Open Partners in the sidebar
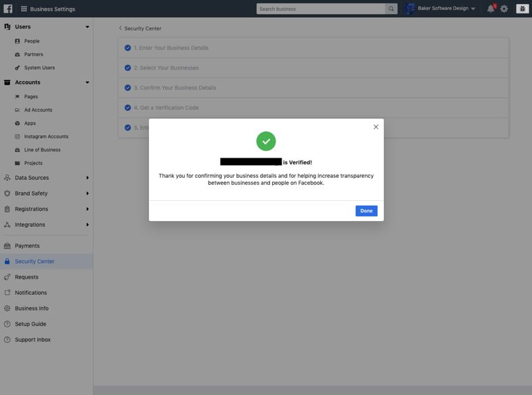Viewport: 532px width, 395px height. tap(34, 54)
